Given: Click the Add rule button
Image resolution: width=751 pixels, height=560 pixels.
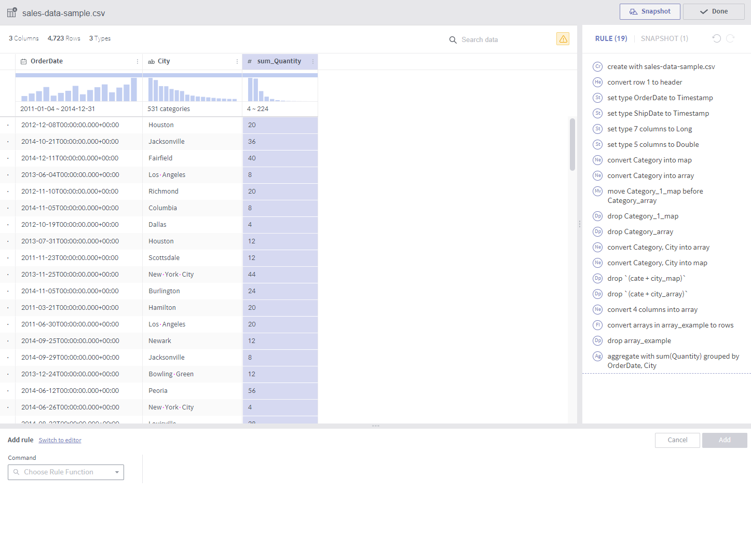Looking at the screenshot, I should pyautogui.click(x=725, y=440).
